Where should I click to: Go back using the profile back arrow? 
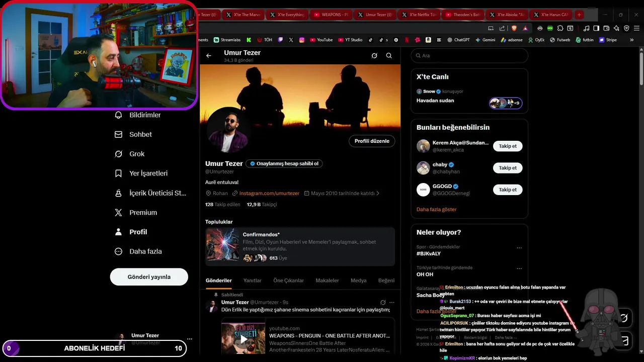click(x=209, y=56)
